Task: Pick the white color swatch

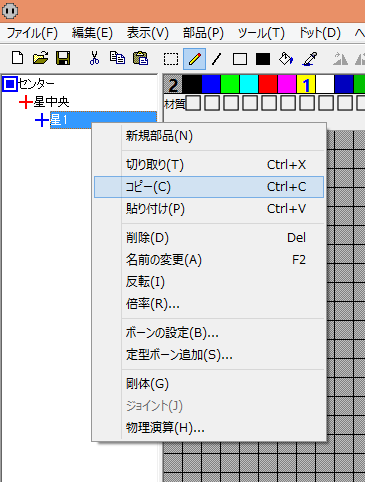Action: tap(325, 84)
